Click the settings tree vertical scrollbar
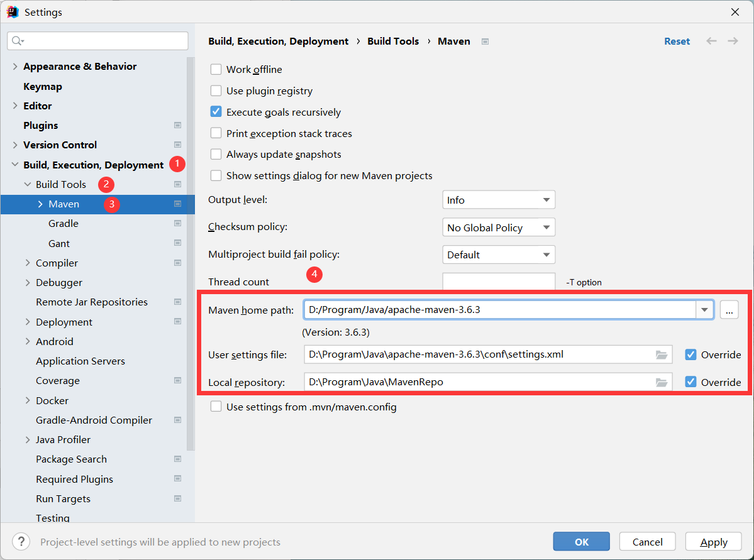 [191, 254]
